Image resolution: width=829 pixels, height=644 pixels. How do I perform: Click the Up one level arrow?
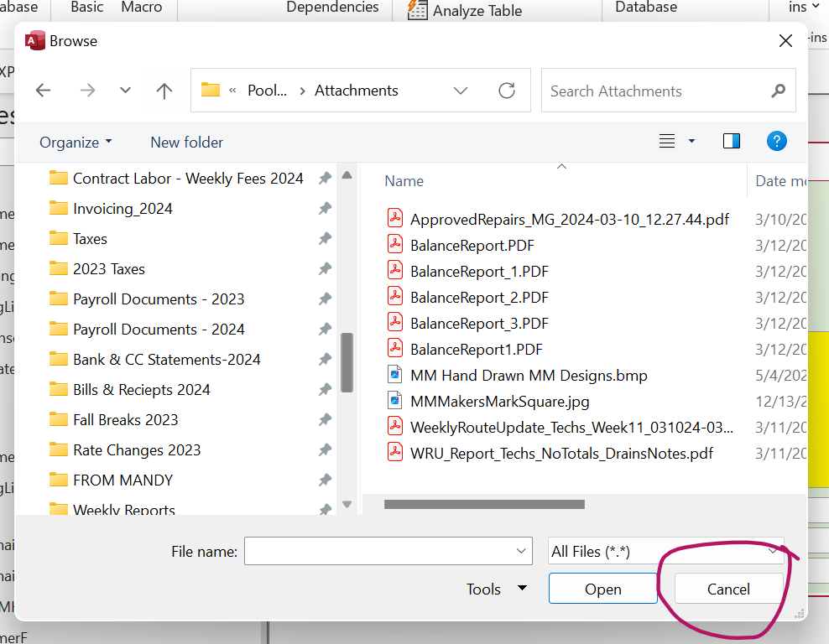(164, 91)
